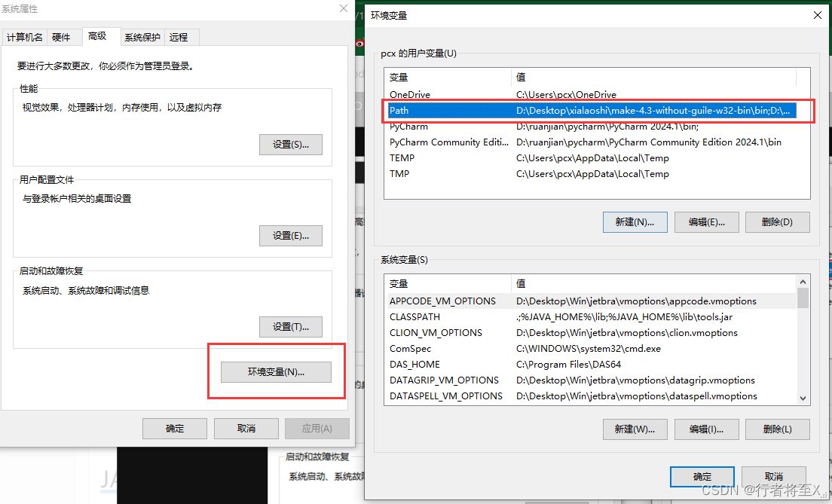The width and height of the screenshot is (832, 504).
Task: Click system variables scrollbar up arrow
Action: pyautogui.click(x=803, y=282)
